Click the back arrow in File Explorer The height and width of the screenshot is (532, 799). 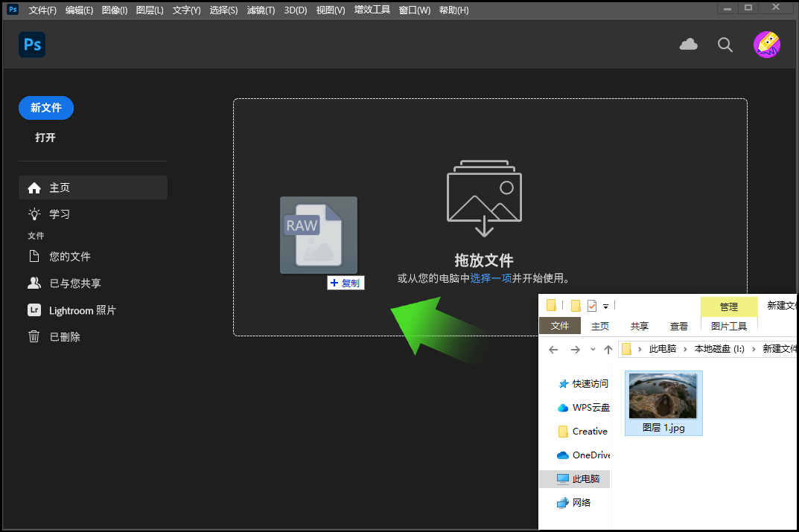click(x=553, y=349)
